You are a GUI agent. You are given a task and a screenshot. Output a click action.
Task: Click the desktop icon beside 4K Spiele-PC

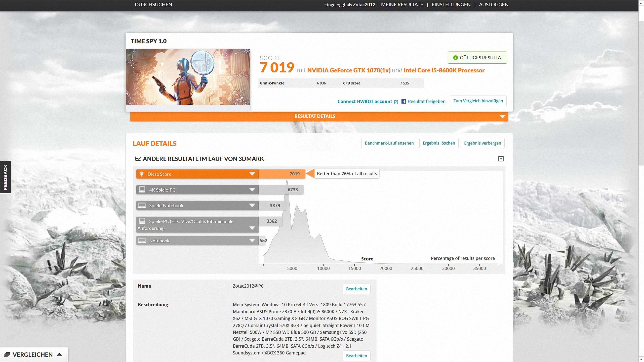coord(142,190)
